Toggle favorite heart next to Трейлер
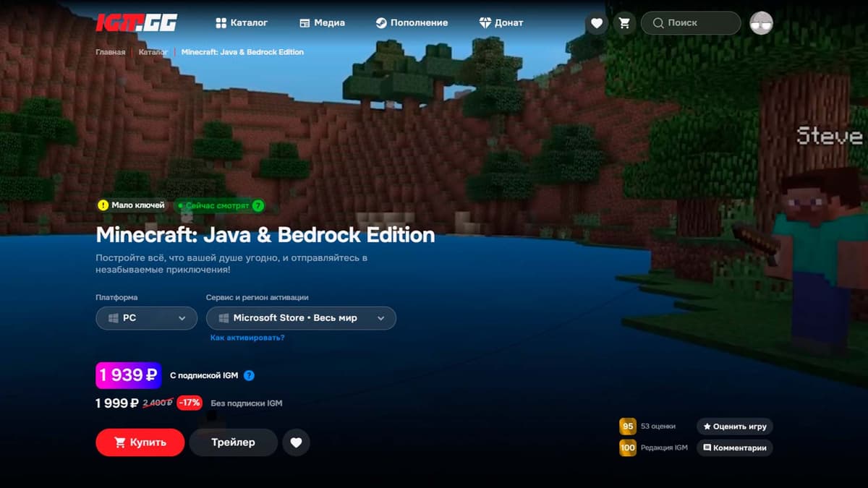Viewport: 868px width, 488px height. pyautogui.click(x=296, y=442)
